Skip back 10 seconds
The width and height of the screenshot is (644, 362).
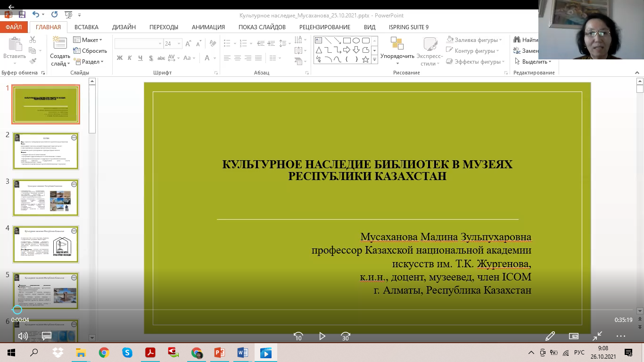[x=298, y=336]
